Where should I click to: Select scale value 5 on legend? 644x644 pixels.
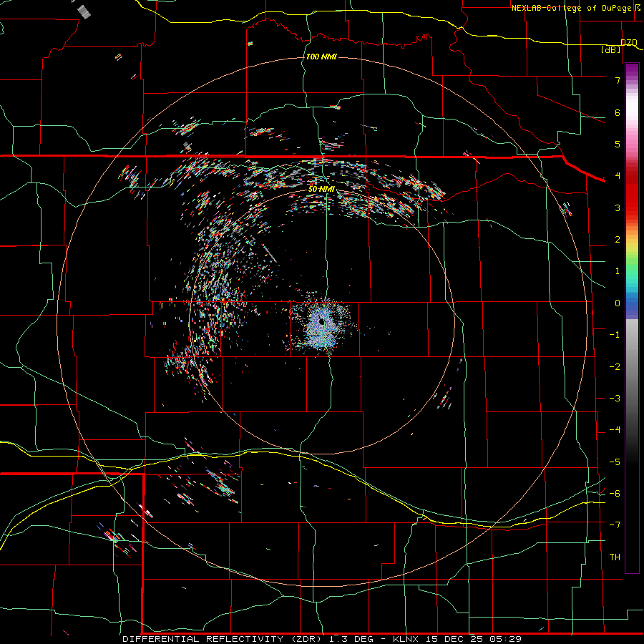pyautogui.click(x=618, y=144)
